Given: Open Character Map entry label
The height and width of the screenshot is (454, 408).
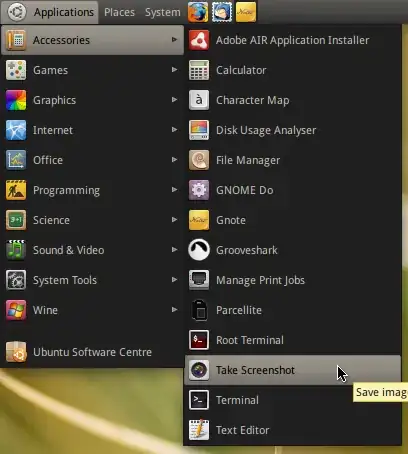Looking at the screenshot, I should [253, 100].
